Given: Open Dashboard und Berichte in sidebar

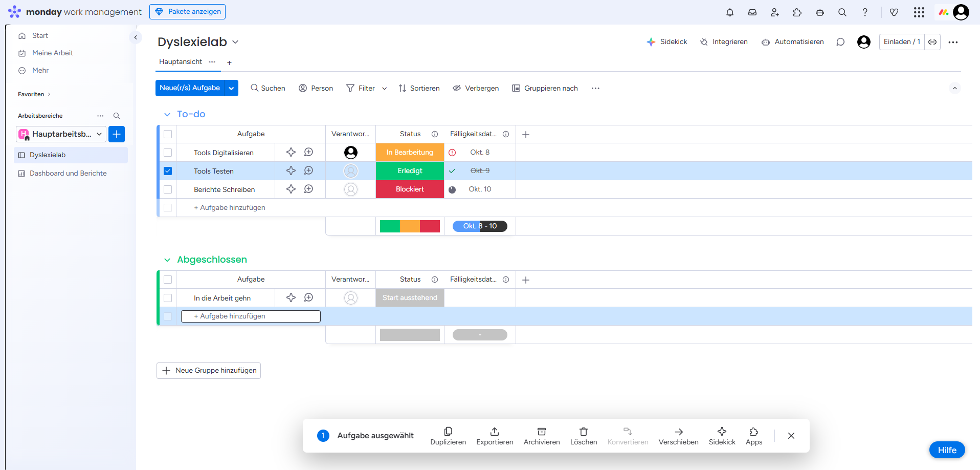Looking at the screenshot, I should pyautogui.click(x=68, y=174).
